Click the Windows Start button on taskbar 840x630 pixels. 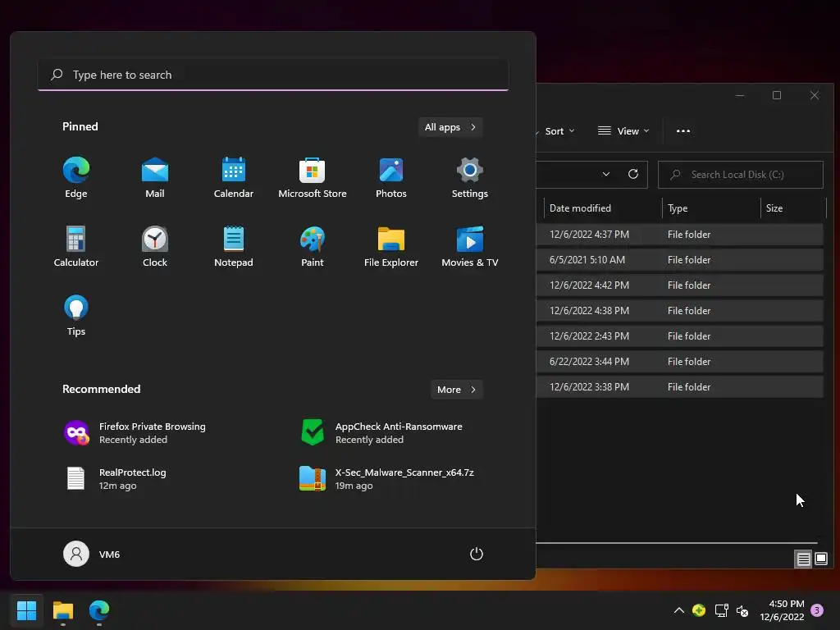point(26,610)
